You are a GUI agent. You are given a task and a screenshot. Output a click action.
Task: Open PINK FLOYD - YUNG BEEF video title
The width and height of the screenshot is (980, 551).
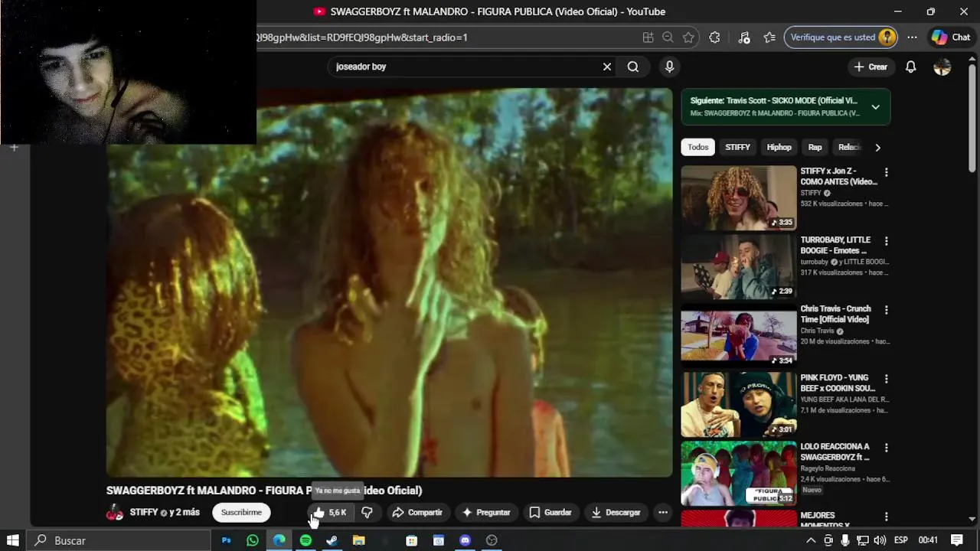coord(838,383)
